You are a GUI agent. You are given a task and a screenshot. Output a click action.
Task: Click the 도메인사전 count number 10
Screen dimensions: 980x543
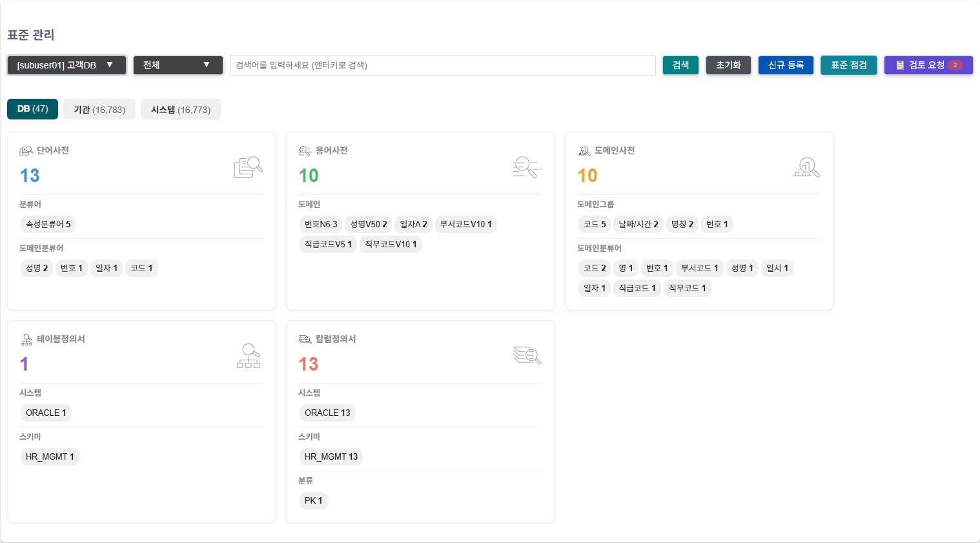click(587, 176)
